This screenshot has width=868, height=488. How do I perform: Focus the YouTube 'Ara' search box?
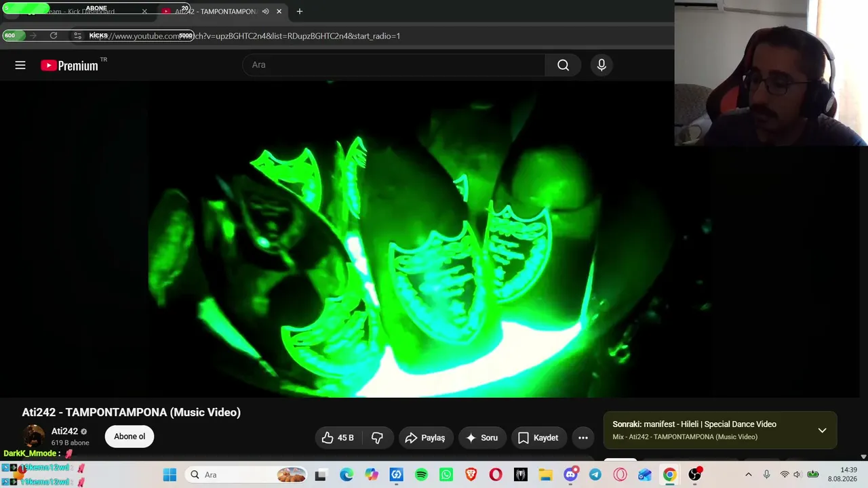394,65
